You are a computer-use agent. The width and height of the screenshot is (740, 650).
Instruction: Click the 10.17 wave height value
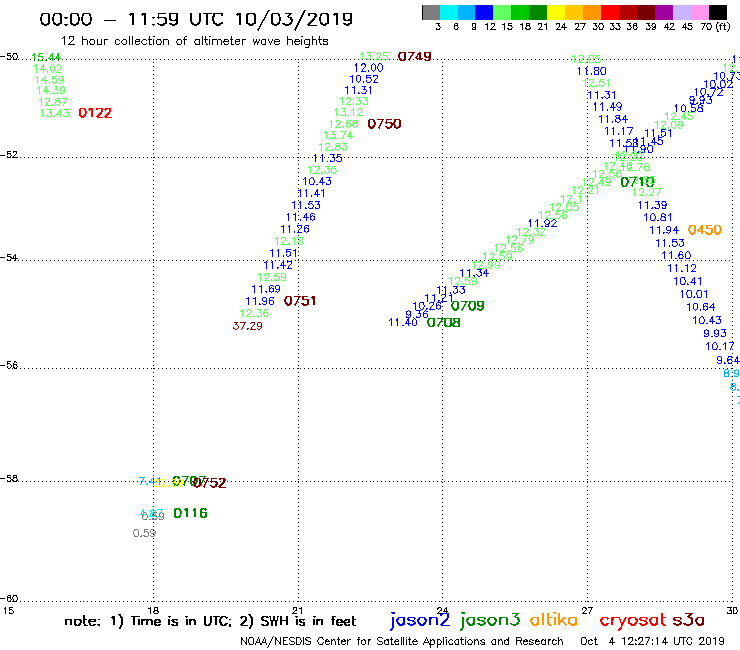[720, 346]
